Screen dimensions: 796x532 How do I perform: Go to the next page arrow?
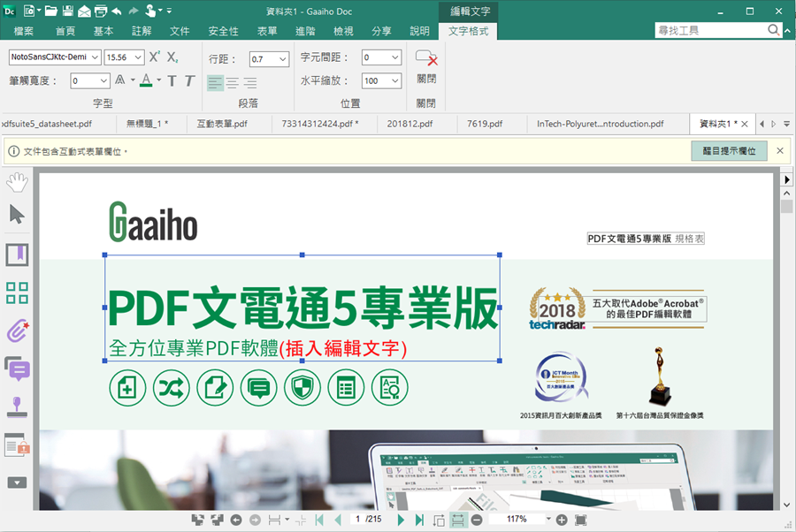click(401, 520)
